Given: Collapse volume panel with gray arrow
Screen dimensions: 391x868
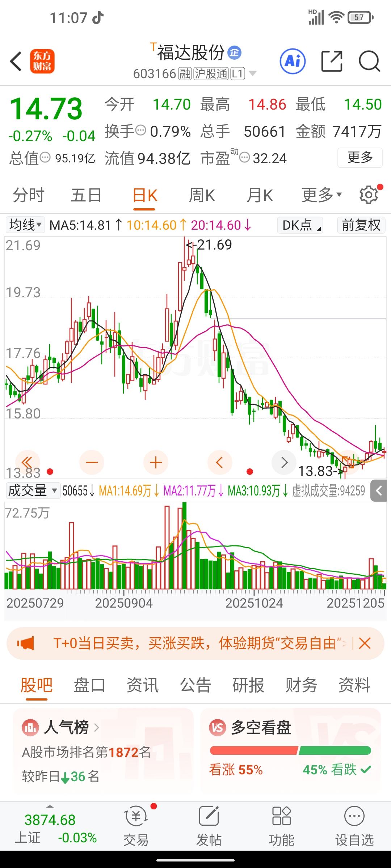Looking at the screenshot, I should (379, 491).
